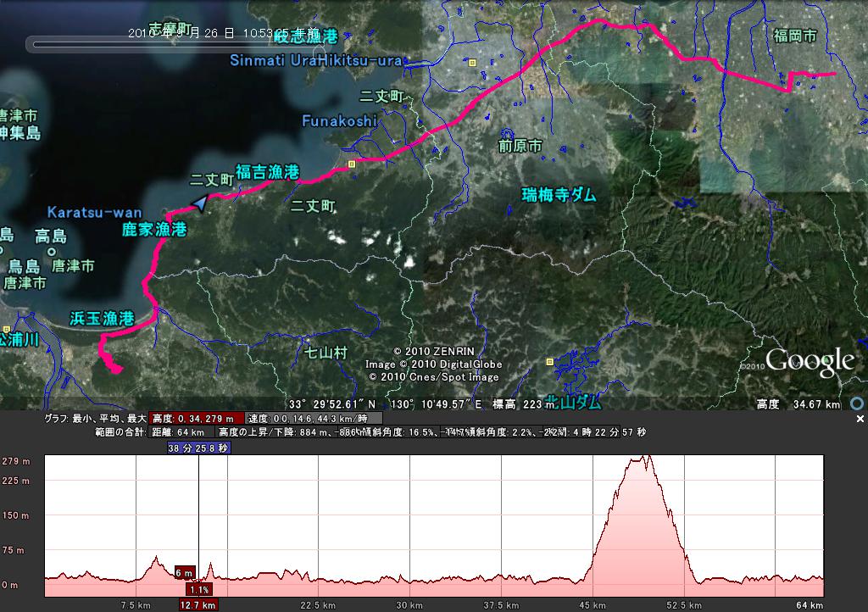Click the 前原市 map label
This screenshot has width=868, height=612.
tap(520, 146)
